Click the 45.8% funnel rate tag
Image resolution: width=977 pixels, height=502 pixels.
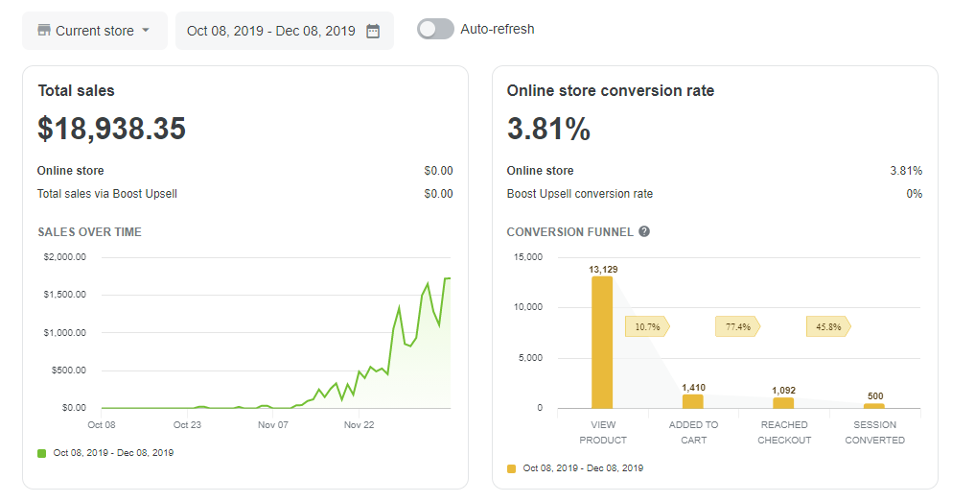pos(828,326)
